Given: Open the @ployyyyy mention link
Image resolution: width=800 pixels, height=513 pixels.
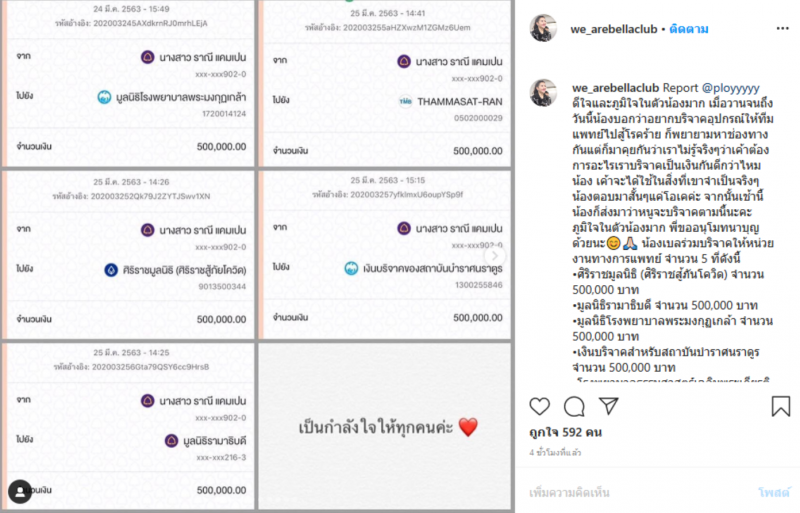Looking at the screenshot, I should 731,88.
